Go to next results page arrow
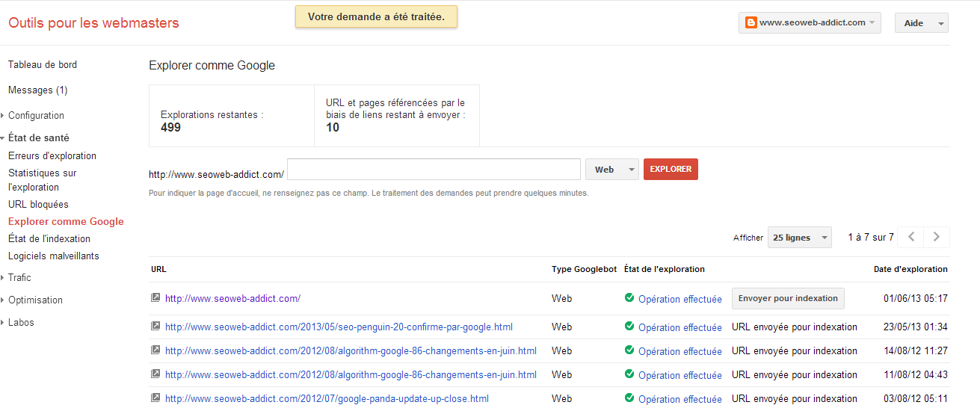The height and width of the screenshot is (408, 980). coord(937,237)
